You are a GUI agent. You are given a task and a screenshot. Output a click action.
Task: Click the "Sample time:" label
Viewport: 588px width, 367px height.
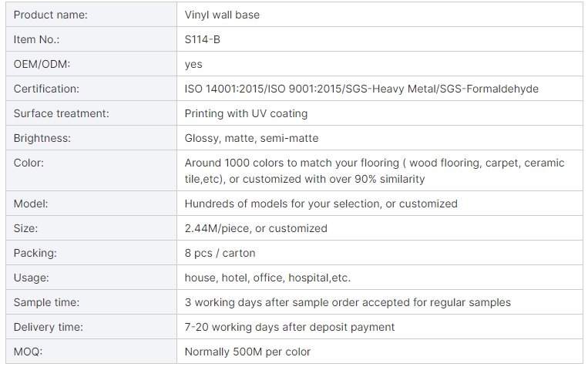pyautogui.click(x=46, y=302)
